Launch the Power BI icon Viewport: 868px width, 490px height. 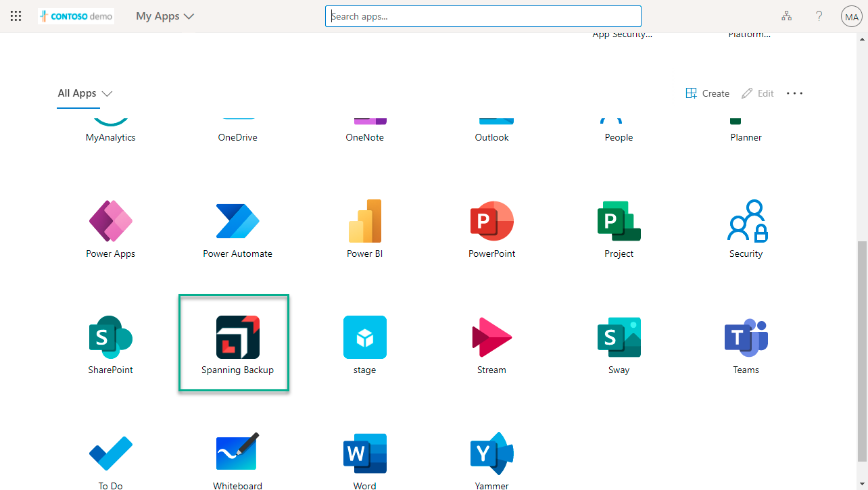[365, 221]
